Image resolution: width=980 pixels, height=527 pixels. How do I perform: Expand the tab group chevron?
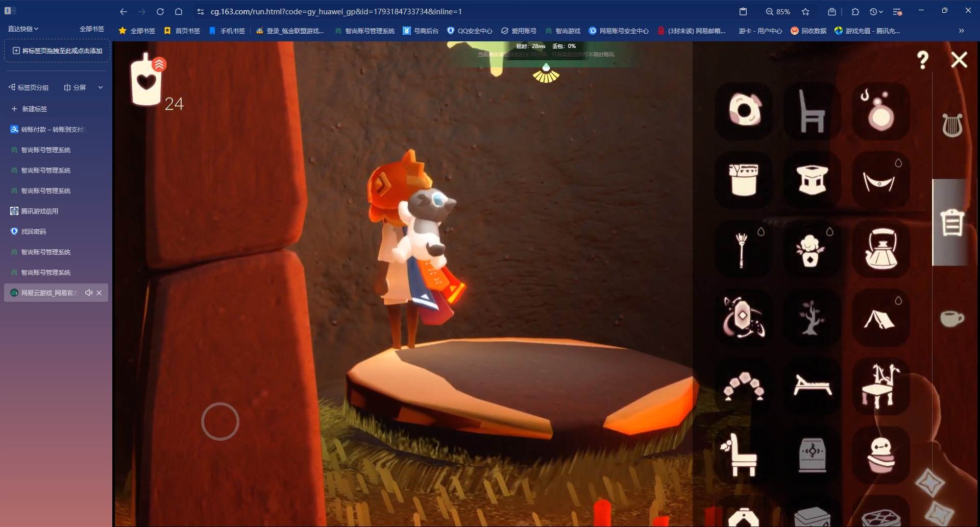click(x=101, y=87)
